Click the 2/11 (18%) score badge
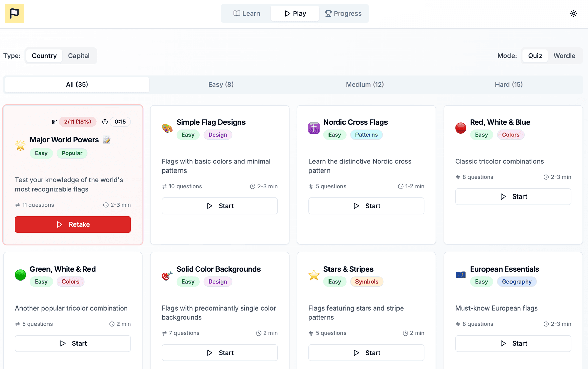This screenshot has width=588, height=369. point(78,122)
